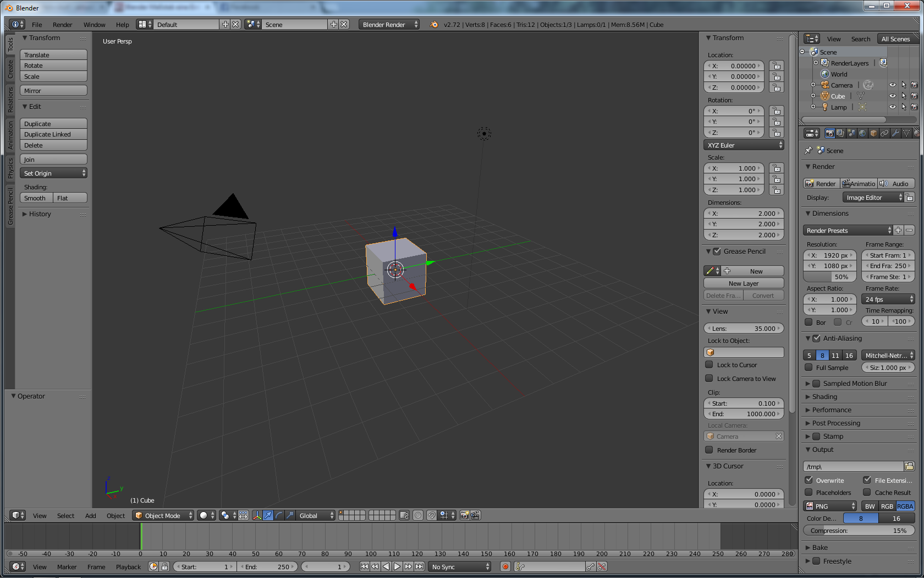Image resolution: width=924 pixels, height=578 pixels.
Task: Open the Blender Render engine dropdown
Action: coord(389,25)
